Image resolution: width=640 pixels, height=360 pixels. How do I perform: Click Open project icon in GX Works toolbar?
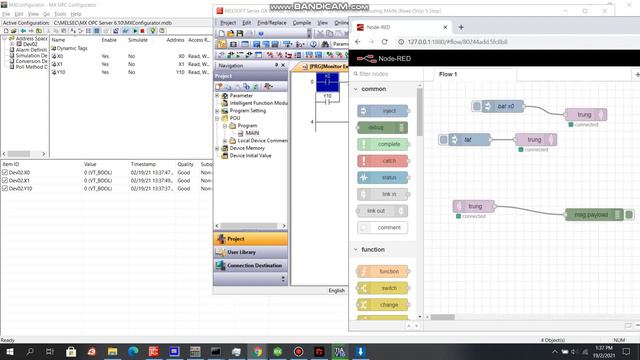pos(231,33)
